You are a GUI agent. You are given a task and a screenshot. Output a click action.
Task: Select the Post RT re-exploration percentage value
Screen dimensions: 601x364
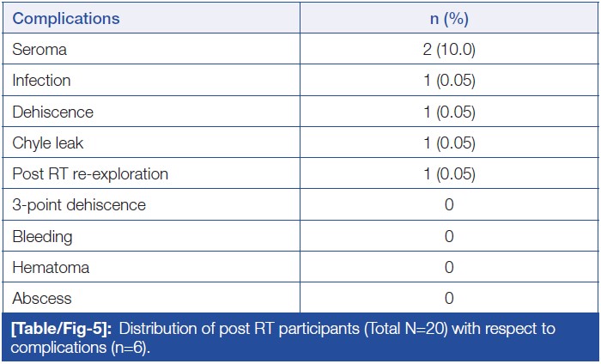tap(449, 174)
